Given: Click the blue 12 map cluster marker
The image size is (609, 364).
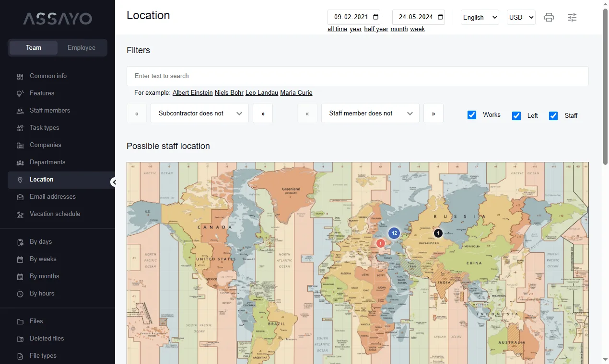Looking at the screenshot, I should click(x=394, y=233).
